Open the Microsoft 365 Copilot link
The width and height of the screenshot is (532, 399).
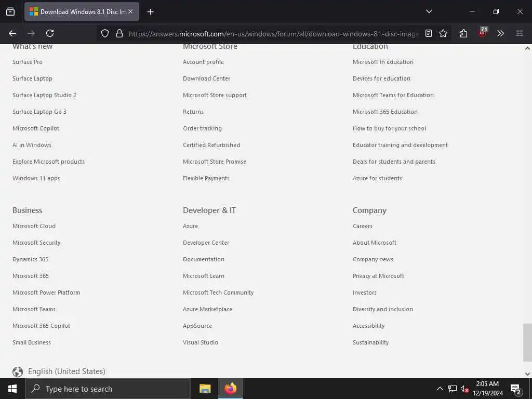[42, 326]
